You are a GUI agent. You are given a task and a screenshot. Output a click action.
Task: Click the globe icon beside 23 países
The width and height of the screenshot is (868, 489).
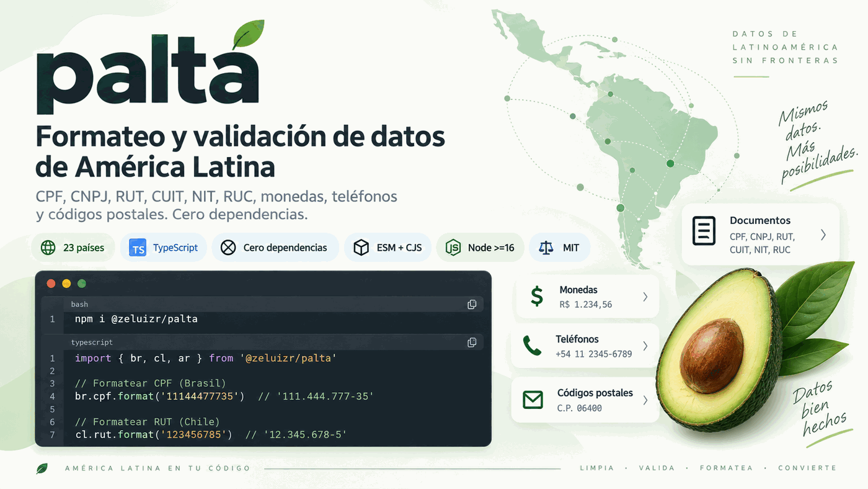pos(48,248)
